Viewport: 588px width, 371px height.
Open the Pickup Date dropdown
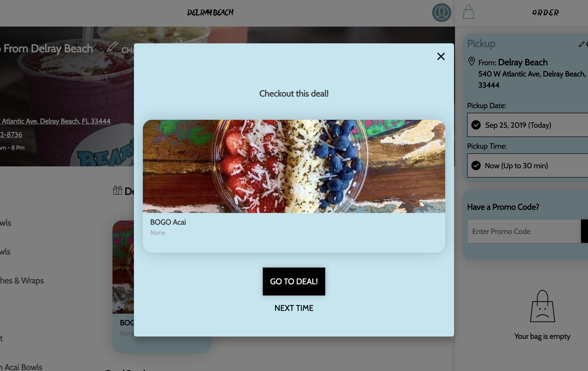pos(527,125)
